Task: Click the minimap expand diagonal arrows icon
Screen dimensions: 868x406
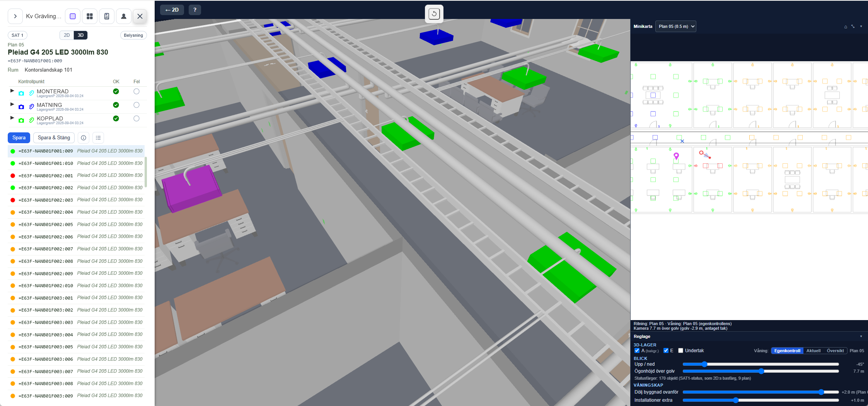Action: (853, 27)
